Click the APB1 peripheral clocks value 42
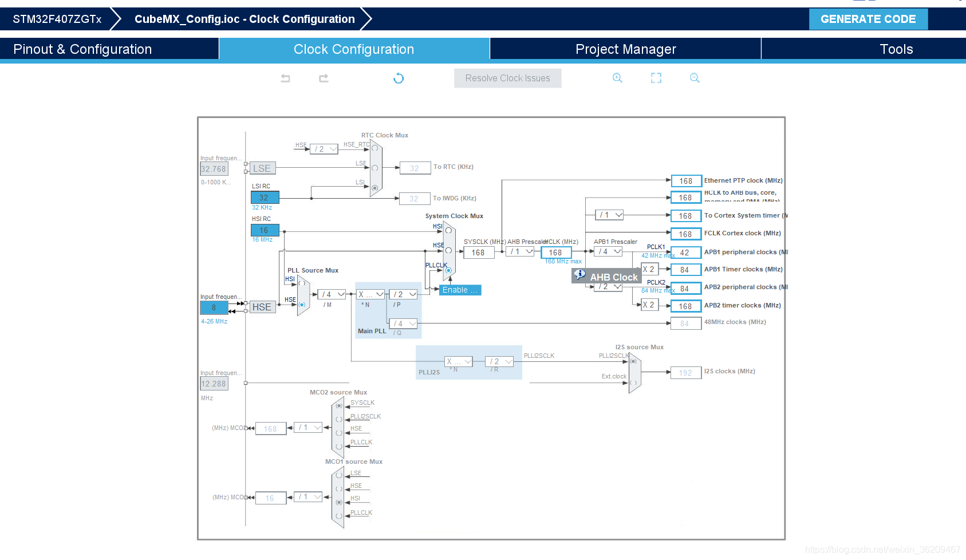The height and width of the screenshot is (560, 966). pyautogui.click(x=685, y=253)
